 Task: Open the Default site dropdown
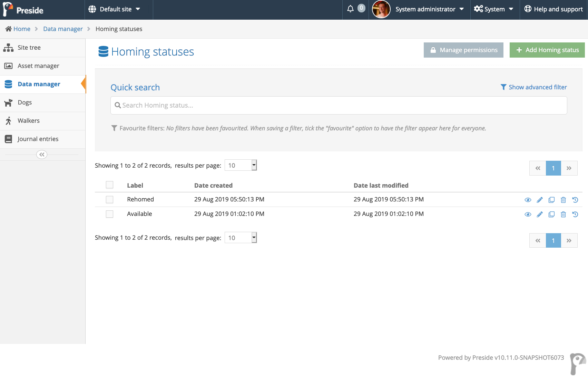(115, 9)
